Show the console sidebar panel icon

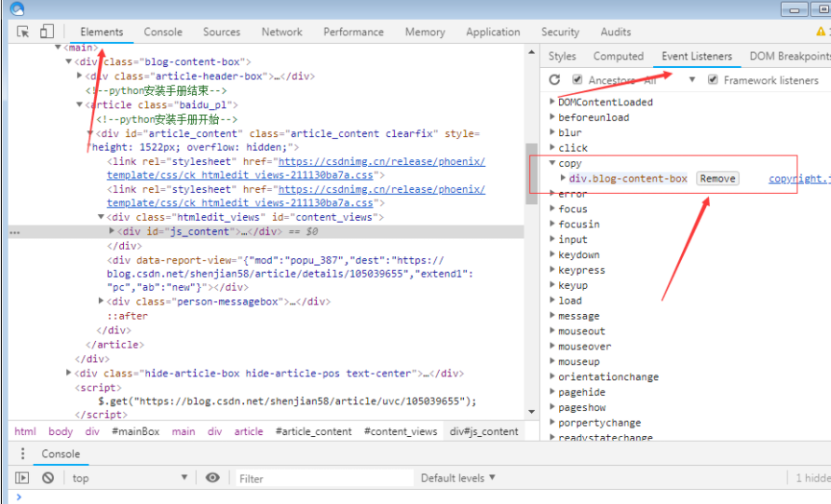tap(22, 478)
